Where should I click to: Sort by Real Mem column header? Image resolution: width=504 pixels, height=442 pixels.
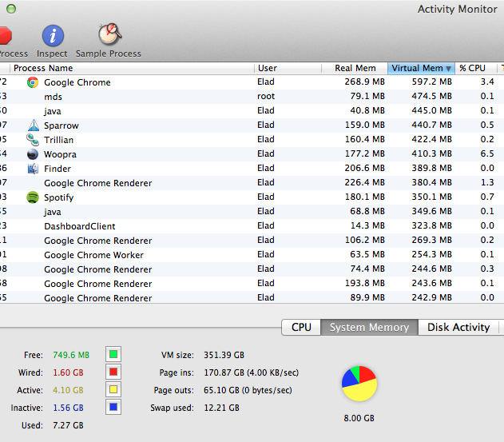tap(355, 68)
